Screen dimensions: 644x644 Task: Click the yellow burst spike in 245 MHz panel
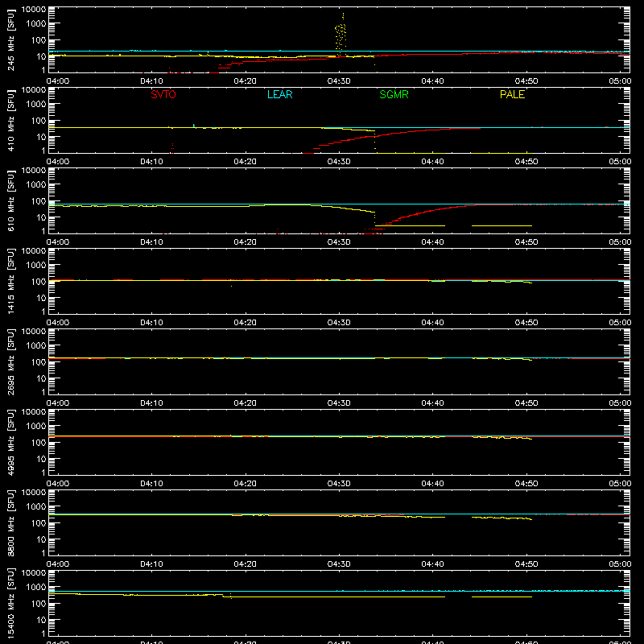point(341,35)
